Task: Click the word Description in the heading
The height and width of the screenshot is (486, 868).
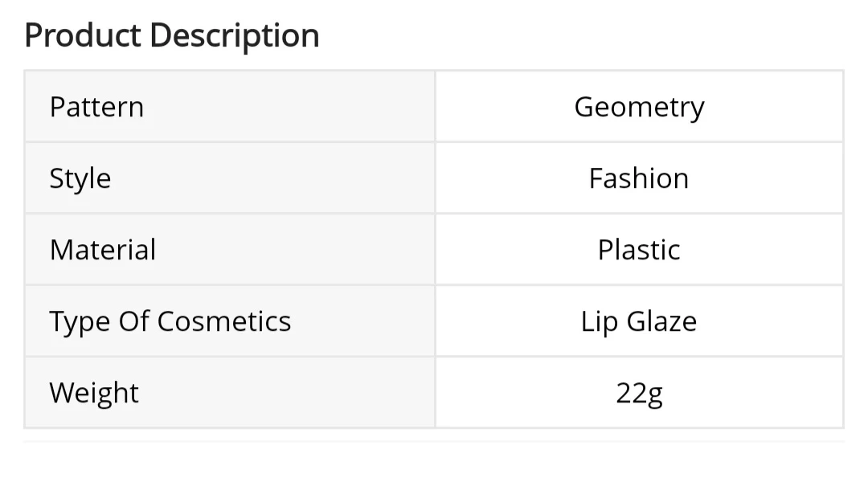Action: (234, 35)
